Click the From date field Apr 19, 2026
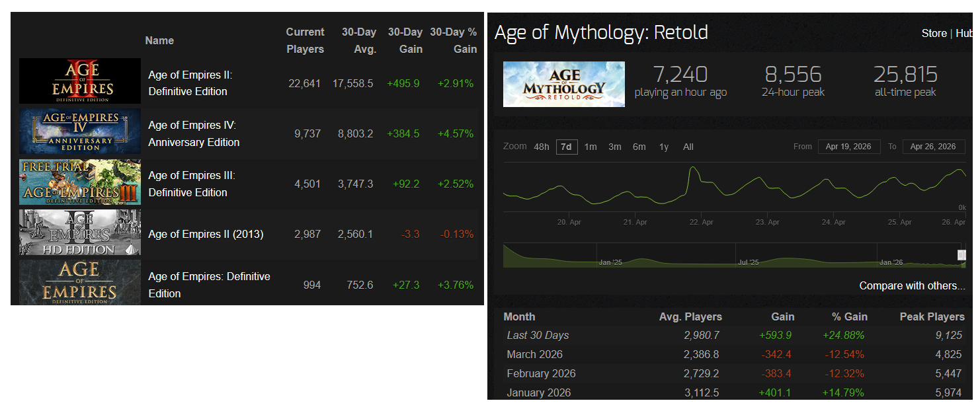This screenshot has width=980, height=409. [x=848, y=147]
